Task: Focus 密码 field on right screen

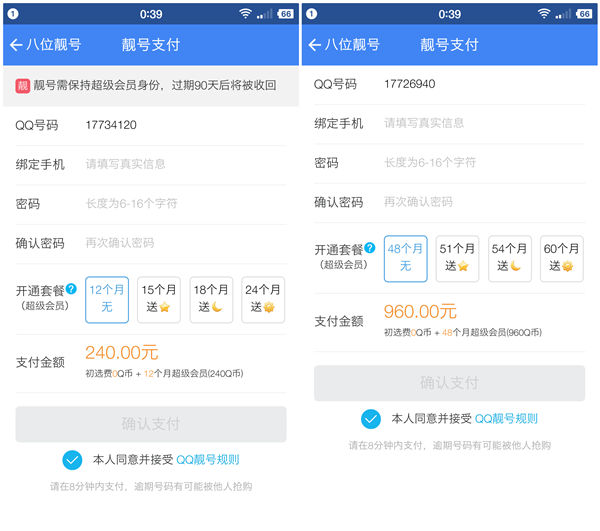Action: click(449, 163)
